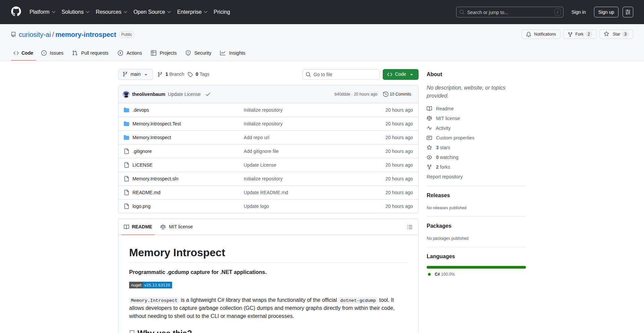Click the 'Update logo' commit message
Screen dimensions: 644x333
[256, 206]
